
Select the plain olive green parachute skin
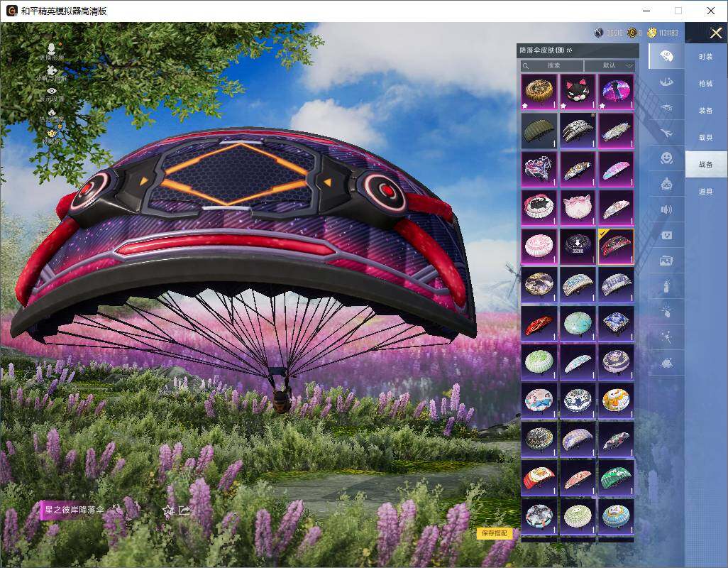[539, 131]
